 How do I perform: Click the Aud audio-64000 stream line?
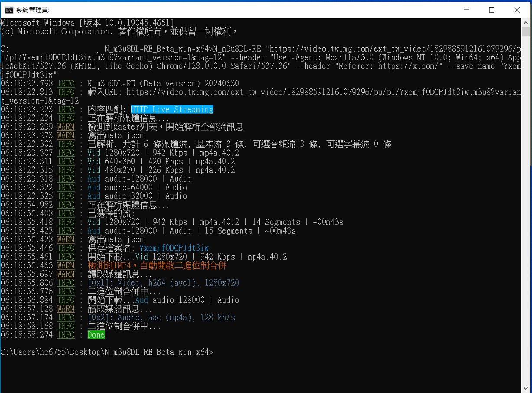[x=137, y=188]
